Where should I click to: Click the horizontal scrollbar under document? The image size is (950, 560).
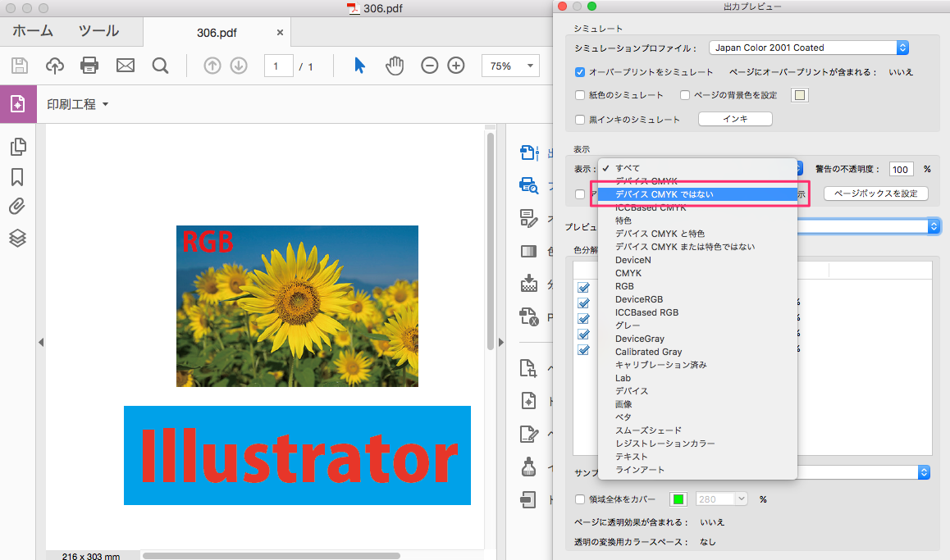pyautogui.click(x=272, y=556)
